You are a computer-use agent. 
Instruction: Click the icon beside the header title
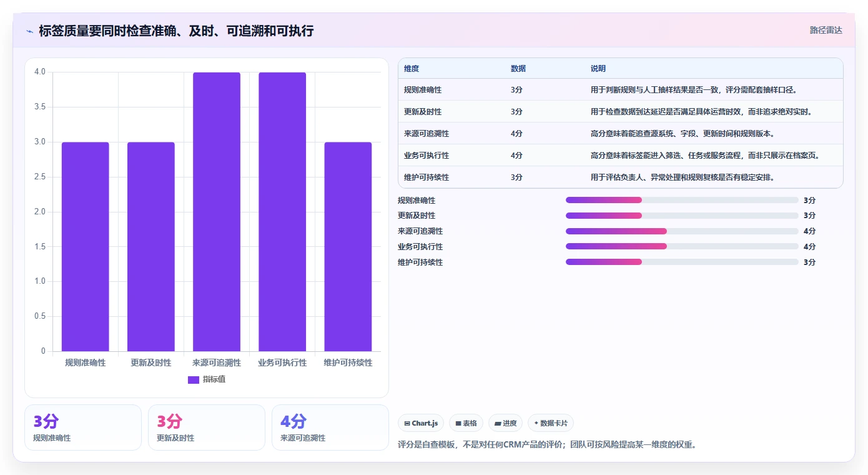click(x=30, y=31)
